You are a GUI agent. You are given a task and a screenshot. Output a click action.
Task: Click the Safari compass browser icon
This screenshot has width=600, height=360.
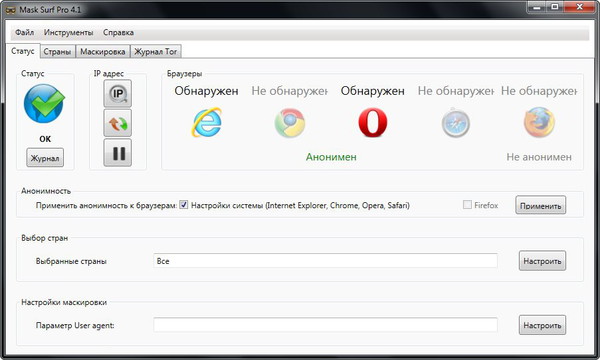pyautogui.click(x=456, y=123)
